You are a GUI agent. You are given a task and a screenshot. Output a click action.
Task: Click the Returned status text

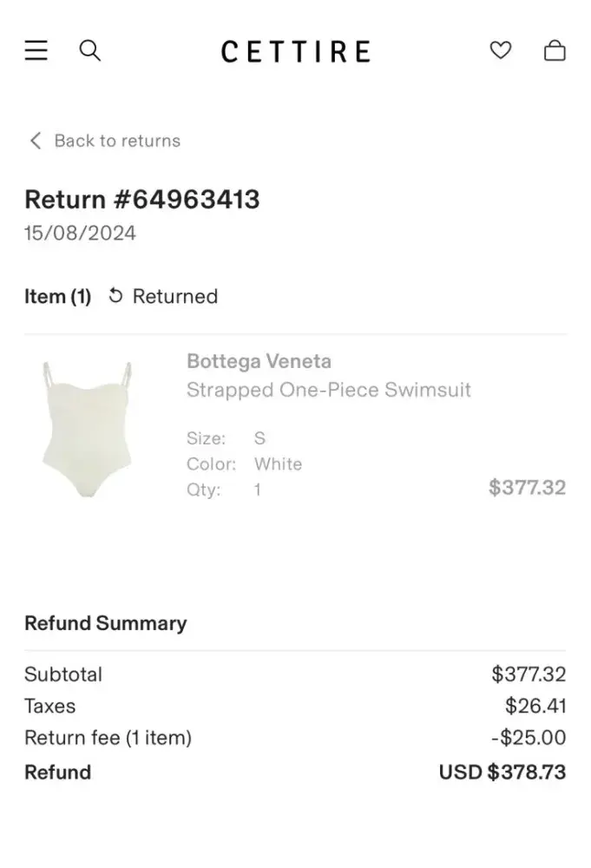174,297
